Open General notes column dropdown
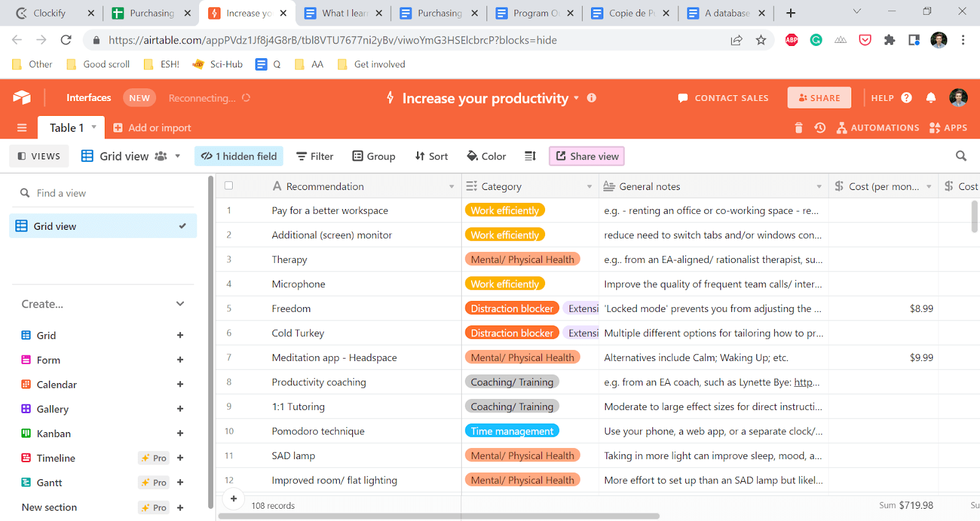This screenshot has width=980, height=521. click(819, 186)
